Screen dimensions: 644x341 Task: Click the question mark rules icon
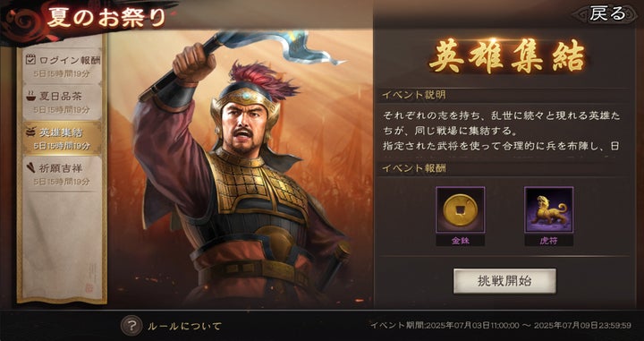[131, 326]
